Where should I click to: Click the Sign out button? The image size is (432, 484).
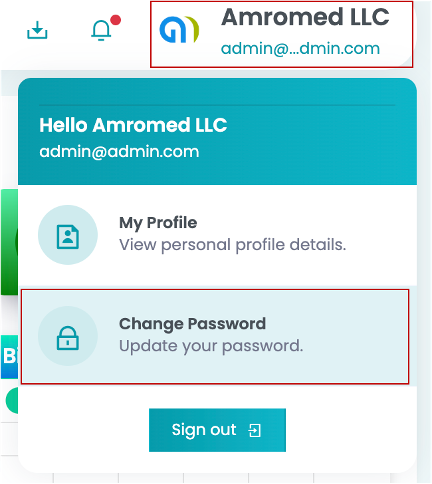click(x=217, y=430)
